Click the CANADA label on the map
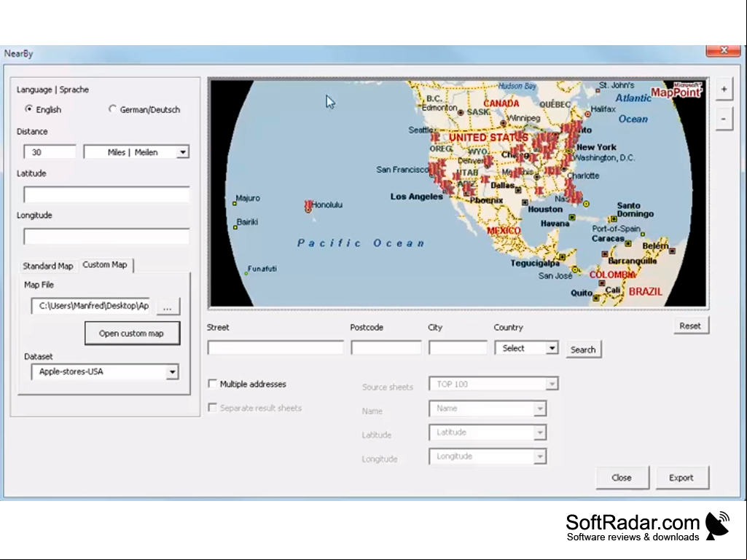Image resolution: width=747 pixels, height=560 pixels. click(x=501, y=103)
